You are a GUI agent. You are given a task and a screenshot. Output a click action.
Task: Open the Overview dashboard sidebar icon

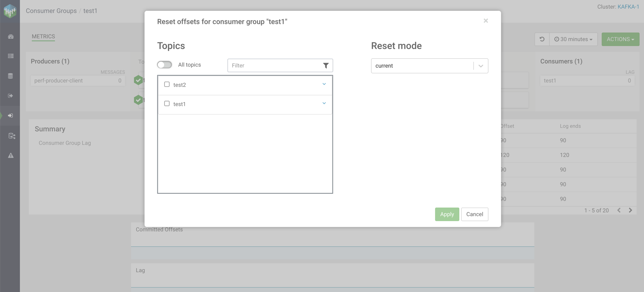(11, 36)
